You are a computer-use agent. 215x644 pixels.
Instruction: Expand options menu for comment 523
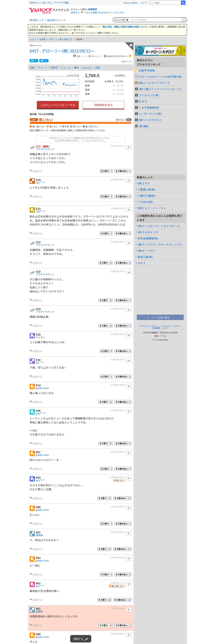click(129, 209)
